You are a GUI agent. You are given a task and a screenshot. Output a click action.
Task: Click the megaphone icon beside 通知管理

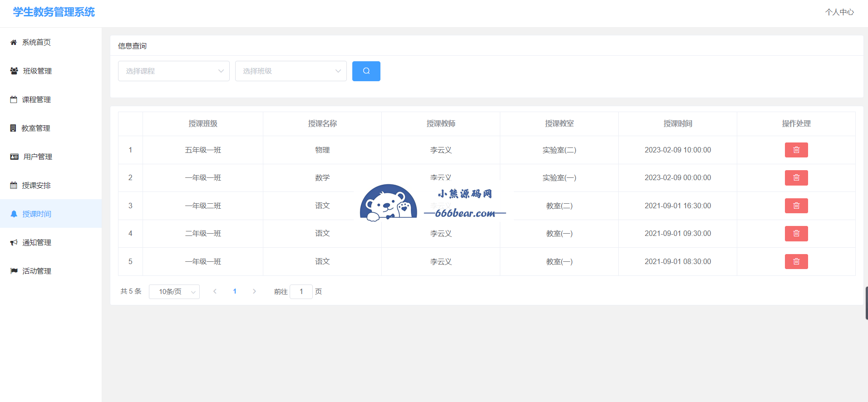pyautogui.click(x=14, y=242)
